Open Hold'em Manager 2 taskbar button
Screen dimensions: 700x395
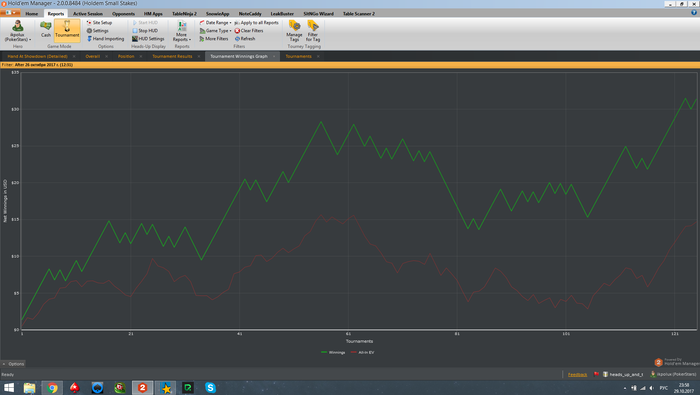click(142, 388)
